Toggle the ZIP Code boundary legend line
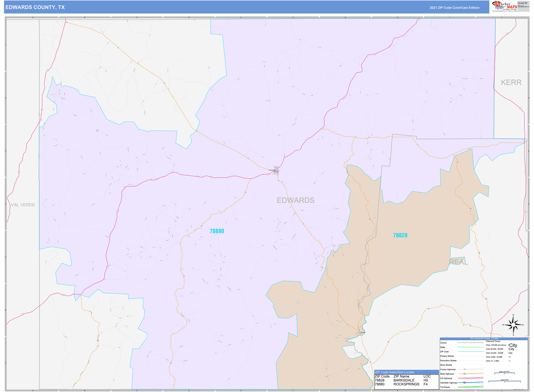This screenshot has height=392, width=534. pos(471,352)
